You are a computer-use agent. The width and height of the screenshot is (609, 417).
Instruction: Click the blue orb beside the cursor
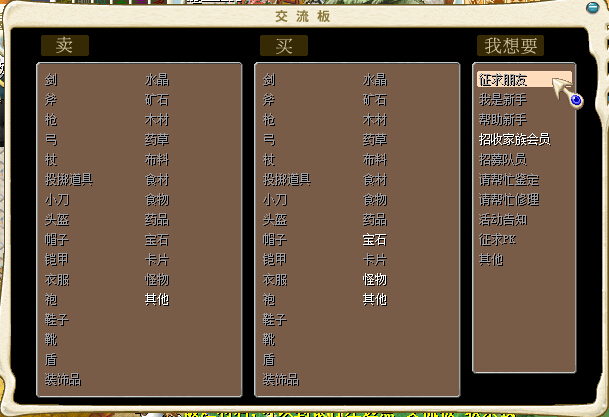(576, 99)
